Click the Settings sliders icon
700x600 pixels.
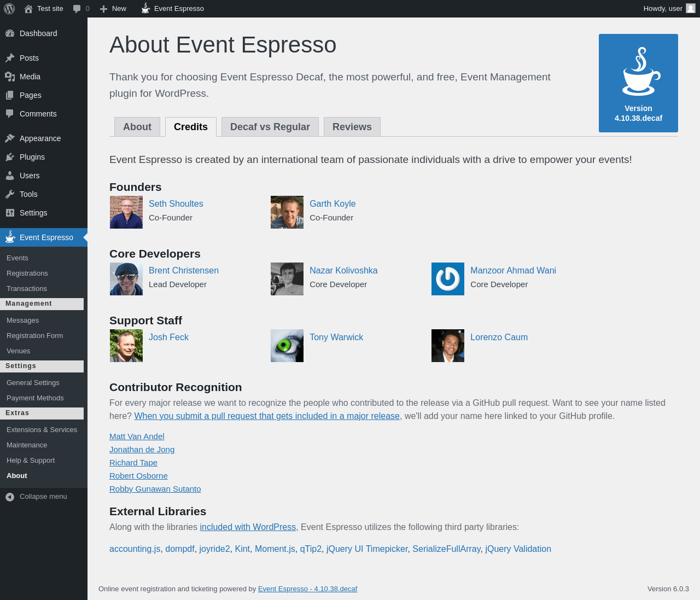coord(10,213)
